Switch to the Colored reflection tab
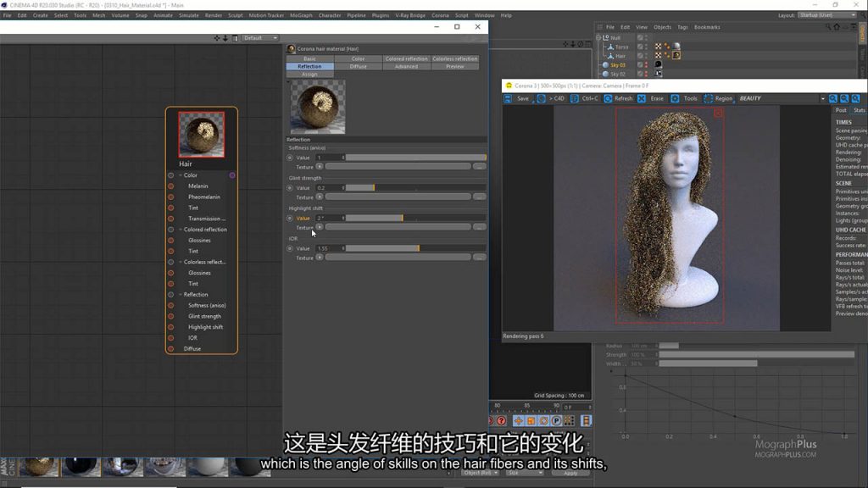 pos(406,58)
